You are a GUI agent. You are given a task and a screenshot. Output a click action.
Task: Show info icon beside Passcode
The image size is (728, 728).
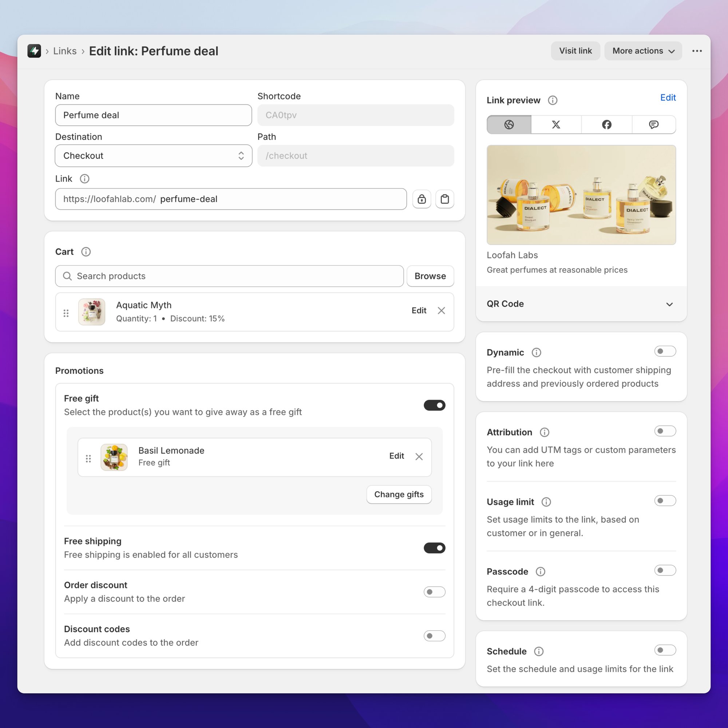click(540, 571)
